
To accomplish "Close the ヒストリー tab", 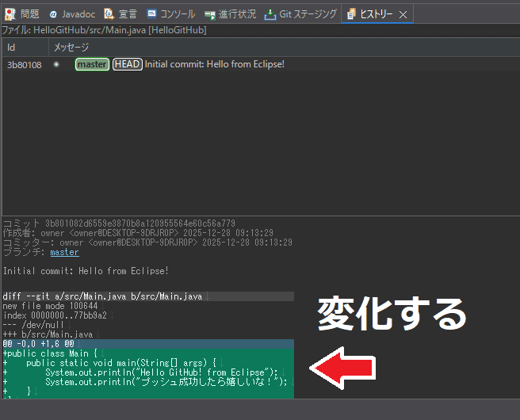I will pyautogui.click(x=403, y=14).
